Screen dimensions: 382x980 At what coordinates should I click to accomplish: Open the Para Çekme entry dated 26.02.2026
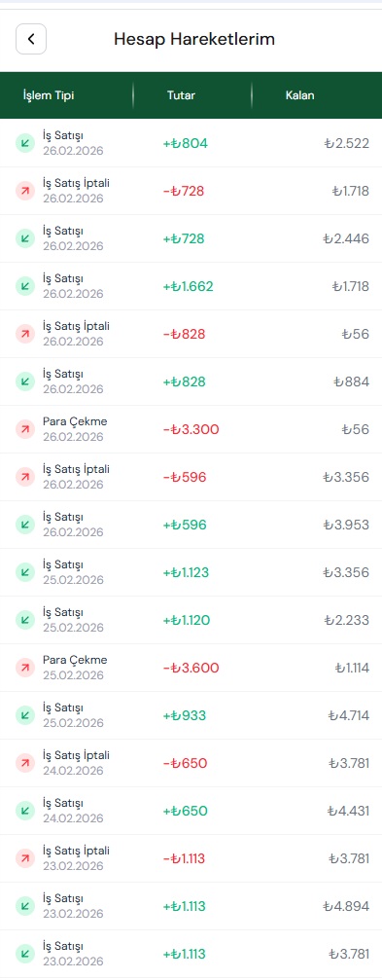click(191, 429)
